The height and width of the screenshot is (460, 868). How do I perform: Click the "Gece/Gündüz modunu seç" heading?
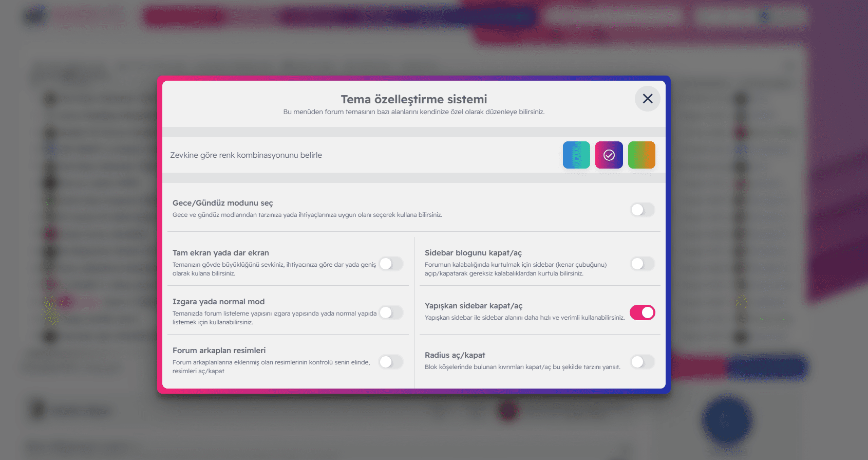[x=222, y=203]
